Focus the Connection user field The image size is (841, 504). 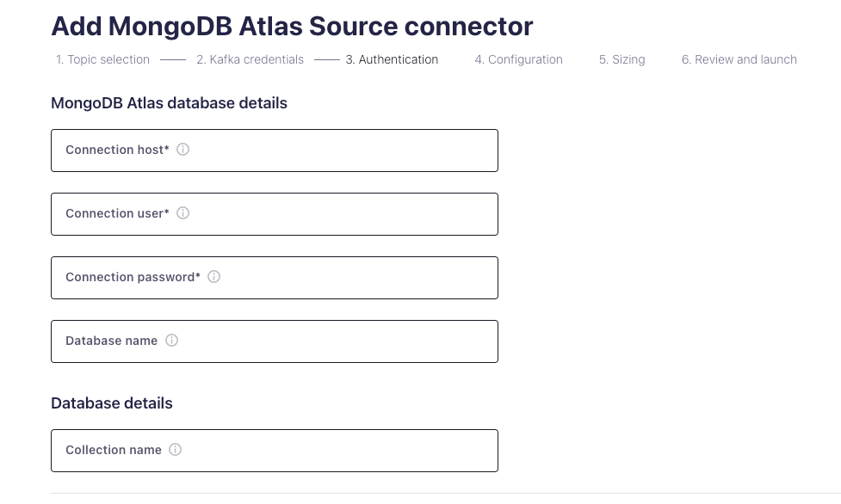(x=275, y=213)
